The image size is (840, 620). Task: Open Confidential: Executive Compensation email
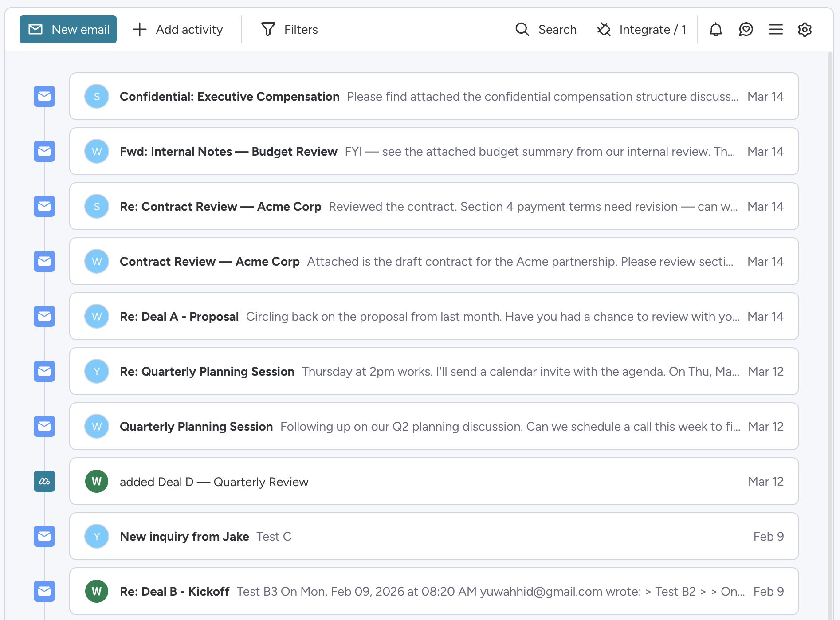(x=434, y=96)
